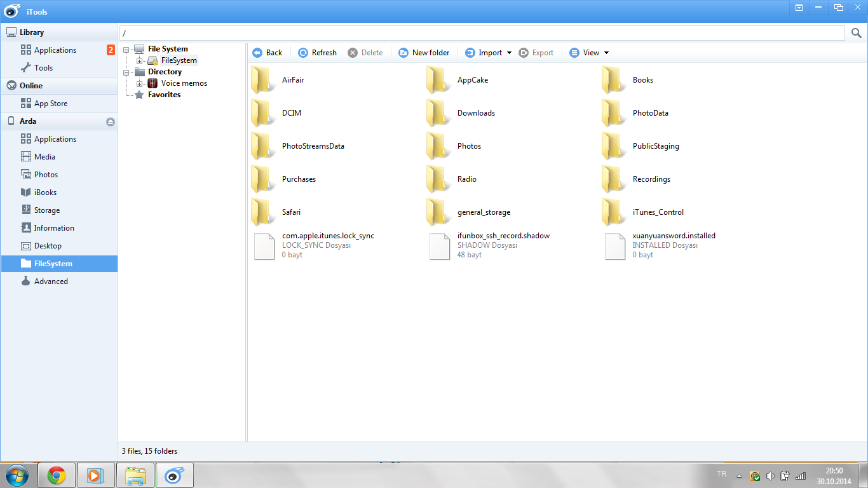This screenshot has width=868, height=488.
Task: Select the Safari folder
Action: (x=277, y=212)
